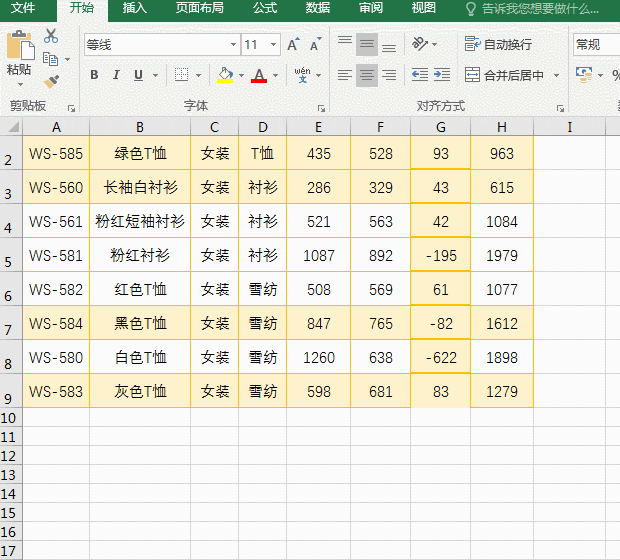Toggle align left
620x560 pixels.
click(345, 75)
